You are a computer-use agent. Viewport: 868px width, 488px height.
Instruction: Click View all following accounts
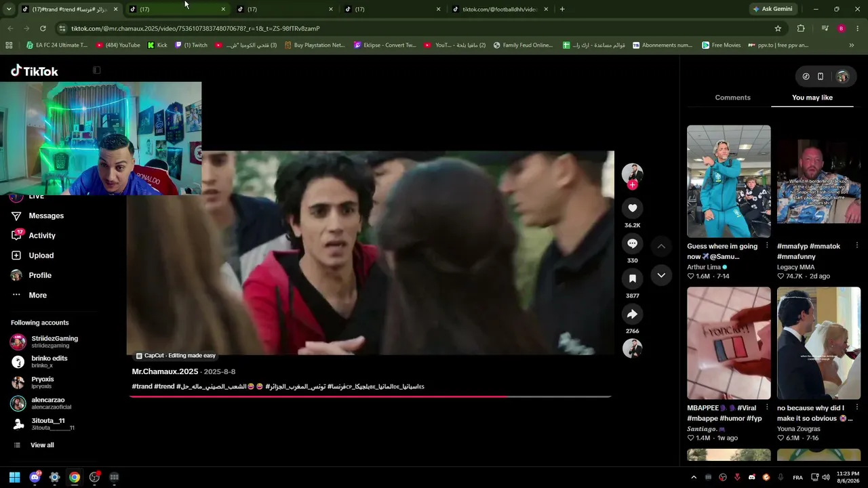[42, 445]
